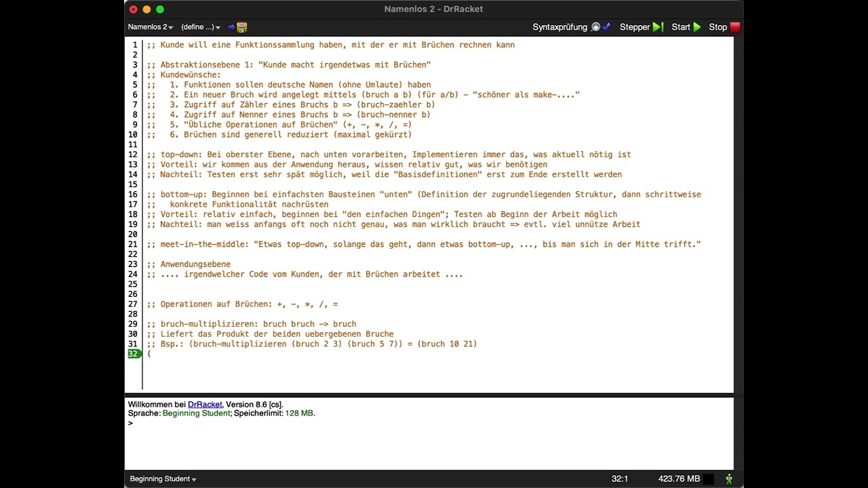Start the Stepper

[x=641, y=27]
